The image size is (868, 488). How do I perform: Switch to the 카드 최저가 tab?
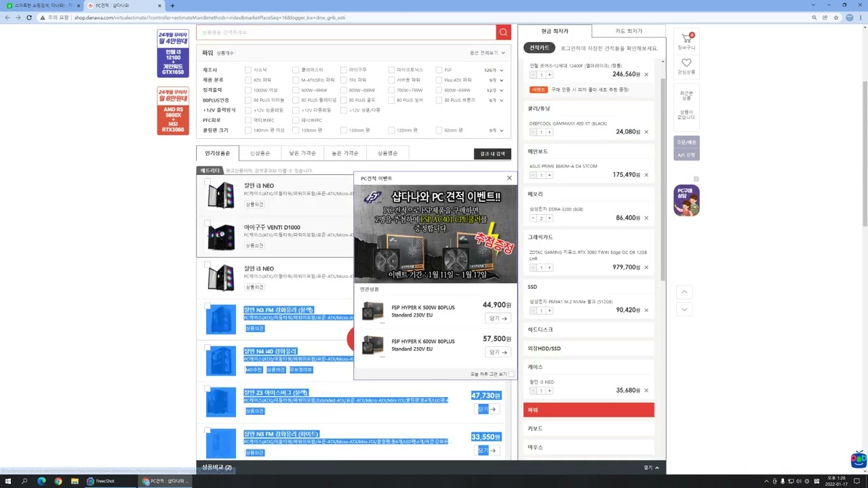point(629,31)
